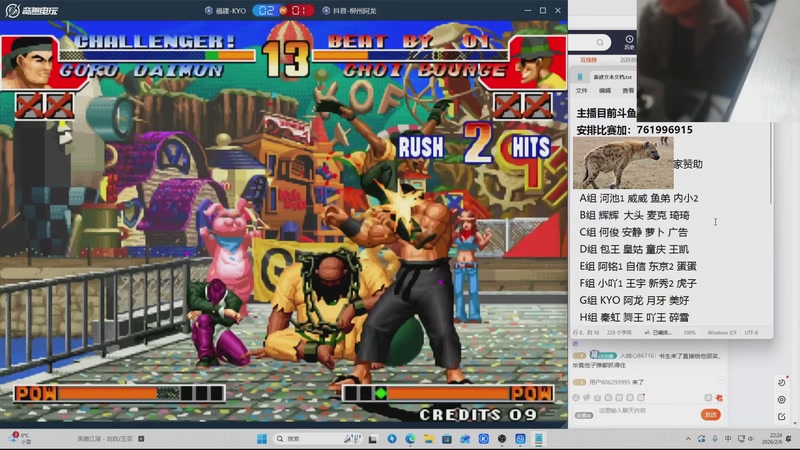Open the history clock icon in the streaming panel
Screen dimensions: 800x450
(629, 39)
